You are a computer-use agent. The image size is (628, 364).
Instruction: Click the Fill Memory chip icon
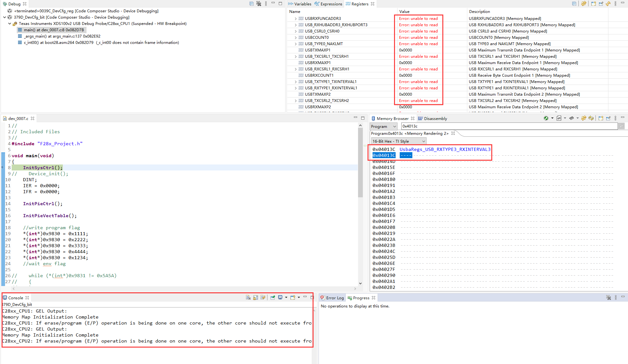[572, 118]
